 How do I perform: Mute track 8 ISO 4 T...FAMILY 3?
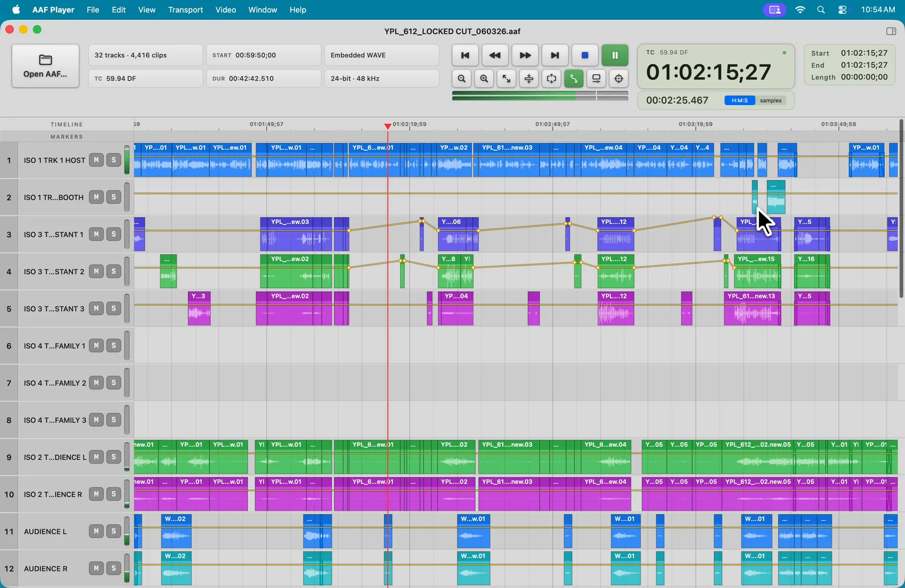click(96, 420)
